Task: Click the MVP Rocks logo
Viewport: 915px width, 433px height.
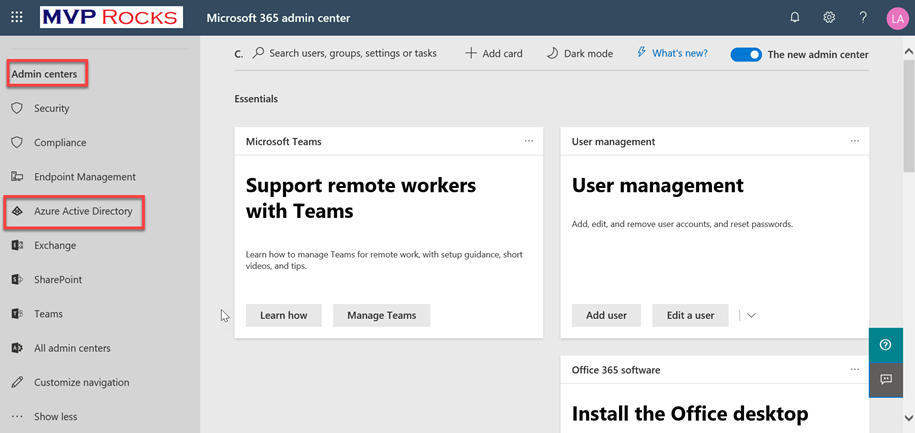Action: [111, 18]
